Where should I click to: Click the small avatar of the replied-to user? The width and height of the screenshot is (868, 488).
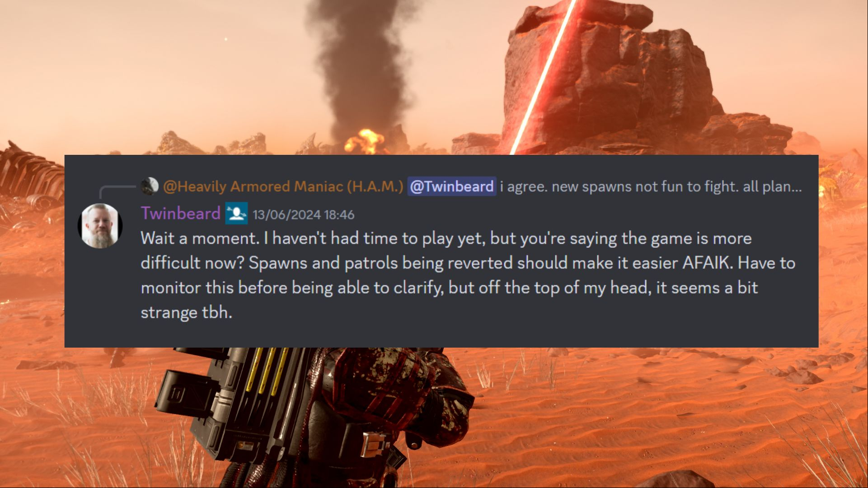coord(150,186)
